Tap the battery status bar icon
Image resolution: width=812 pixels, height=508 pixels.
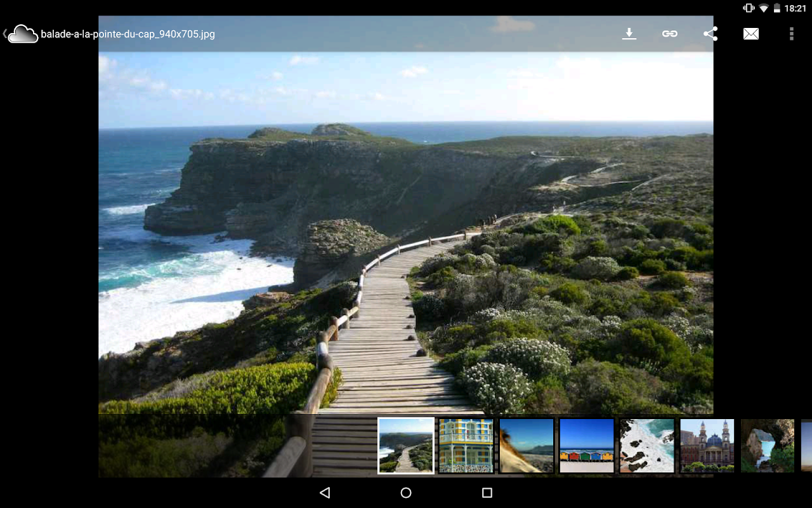tap(777, 8)
